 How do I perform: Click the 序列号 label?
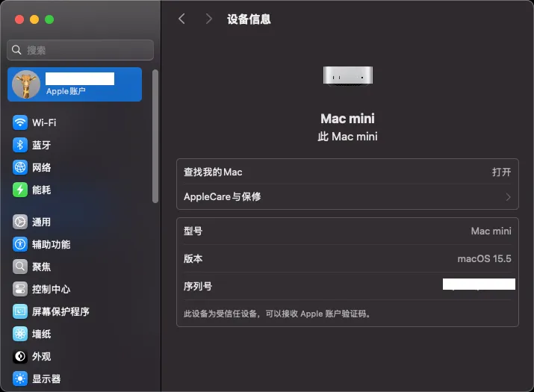[198, 287]
